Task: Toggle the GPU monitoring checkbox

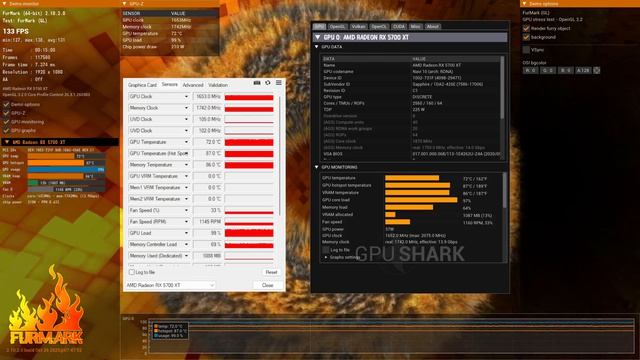Action: (6, 122)
